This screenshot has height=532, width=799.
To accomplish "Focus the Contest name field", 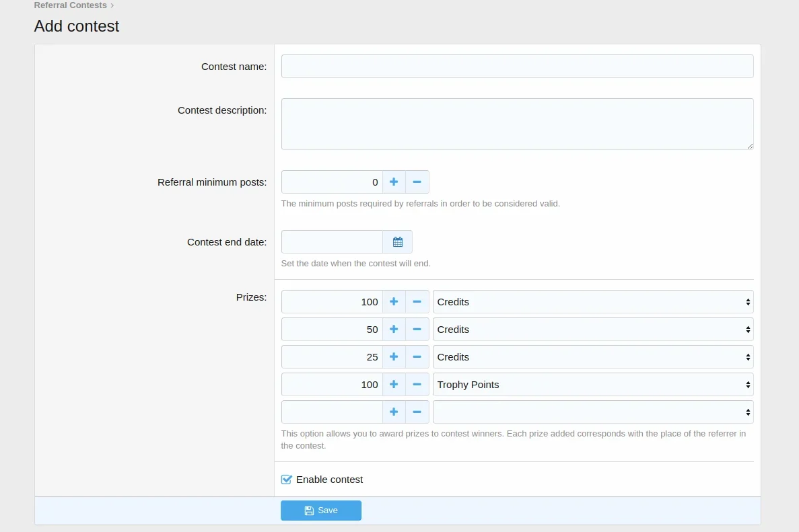I will point(517,67).
